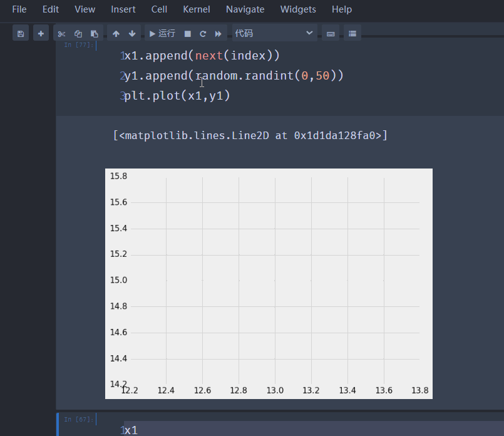Insert a new cell with the plus icon
The width and height of the screenshot is (504, 436).
[x=41, y=33]
